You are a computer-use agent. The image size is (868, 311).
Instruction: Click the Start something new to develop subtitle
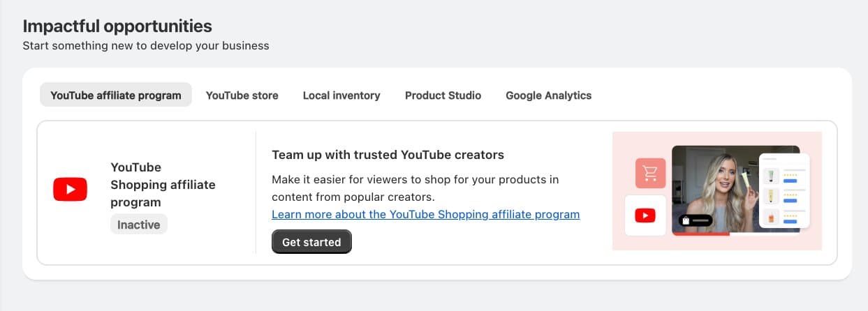(x=146, y=46)
